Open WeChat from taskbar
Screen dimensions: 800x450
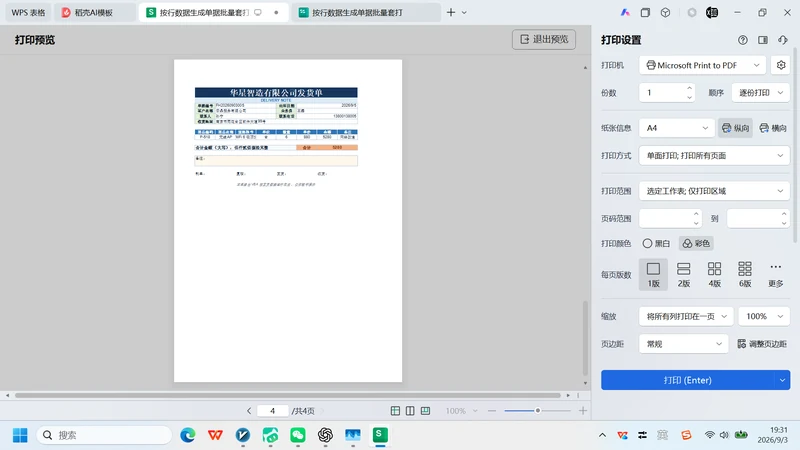point(298,435)
